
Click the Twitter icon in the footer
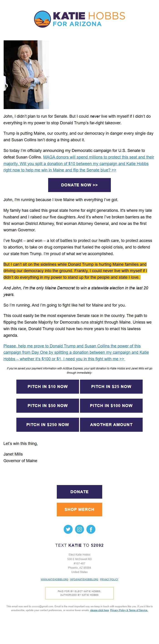68,529
